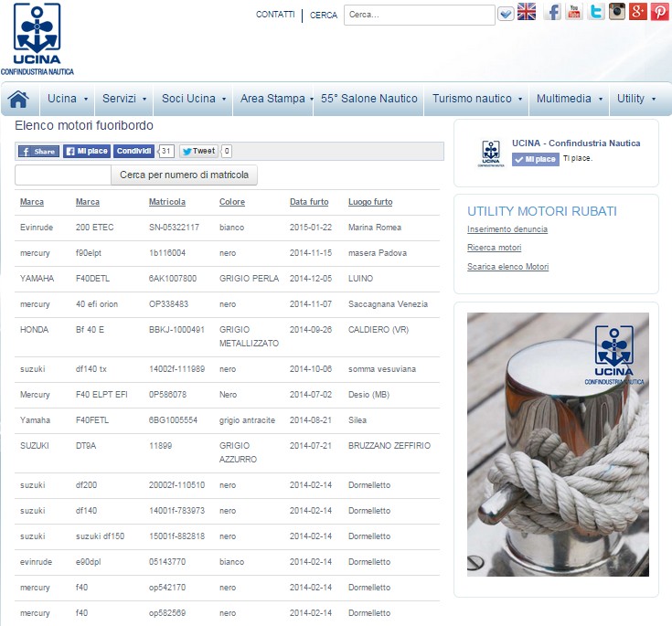Click the search submit checkmark icon
672x626 pixels.
[x=506, y=14]
